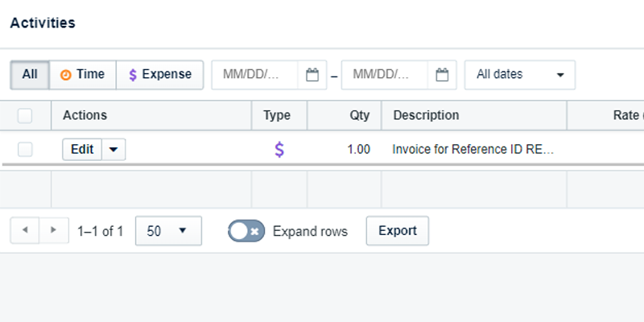Click the Export button
The height and width of the screenshot is (322, 644).
coord(397,231)
